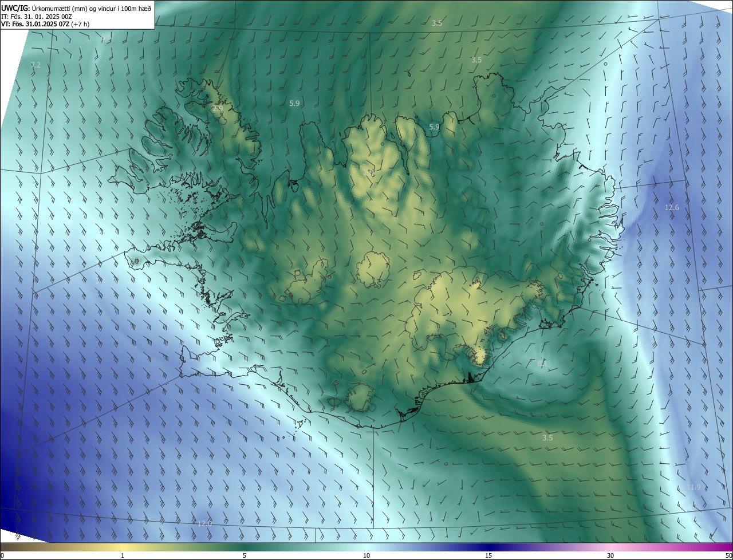Image resolution: width=733 pixels, height=560 pixels.
Task: Click the 0 tick label on the colour scale
Action: pyautogui.click(x=2, y=555)
